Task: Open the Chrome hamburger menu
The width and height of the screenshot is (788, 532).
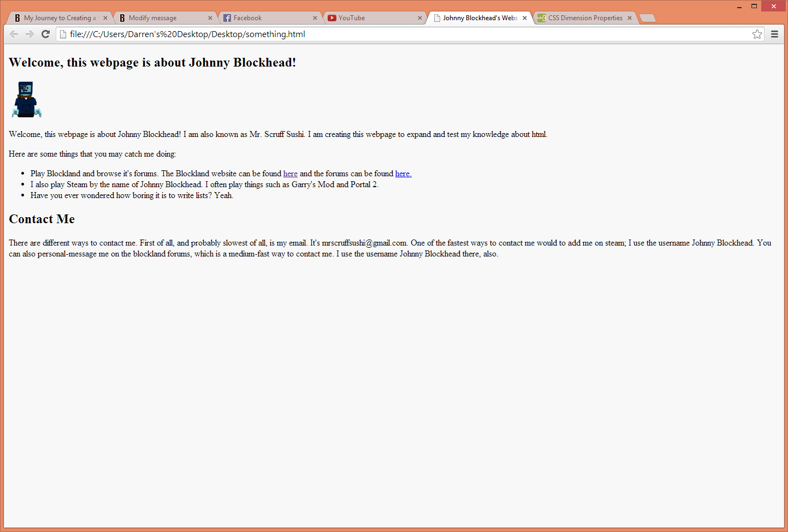Action: pos(774,34)
